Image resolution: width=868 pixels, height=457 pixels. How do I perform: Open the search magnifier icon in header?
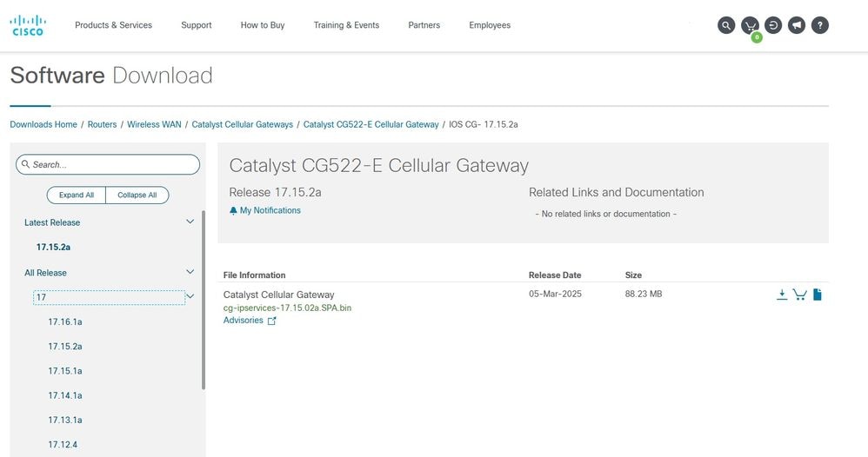coord(726,25)
